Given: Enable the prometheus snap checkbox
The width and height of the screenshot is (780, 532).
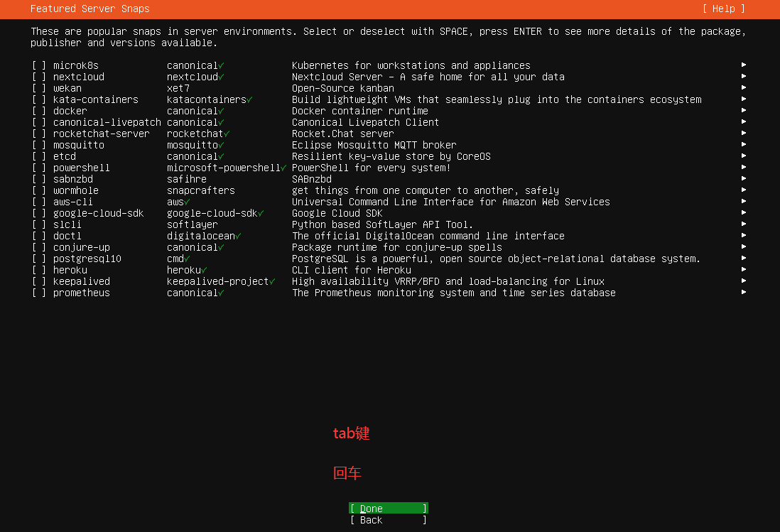Looking at the screenshot, I should [x=39, y=293].
